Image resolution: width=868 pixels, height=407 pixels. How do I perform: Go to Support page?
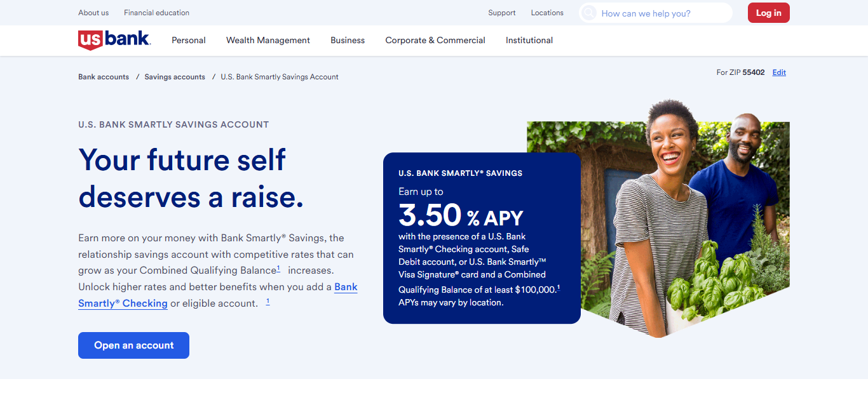click(x=502, y=13)
